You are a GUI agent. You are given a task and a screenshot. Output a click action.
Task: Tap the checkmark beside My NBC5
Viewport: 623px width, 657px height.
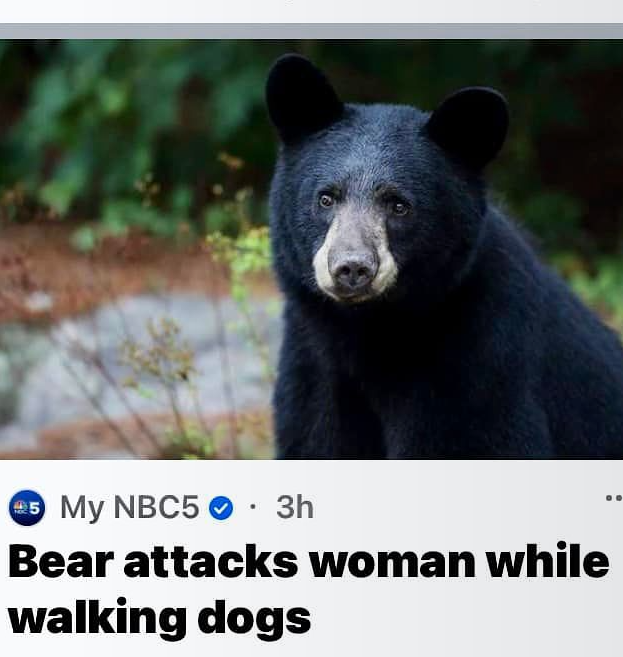[x=221, y=508]
